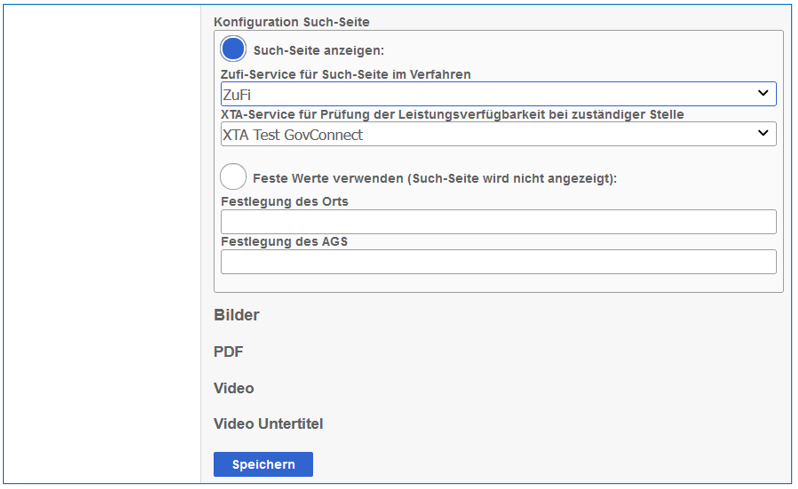
Task: Expand the PDF section
Action: point(228,352)
